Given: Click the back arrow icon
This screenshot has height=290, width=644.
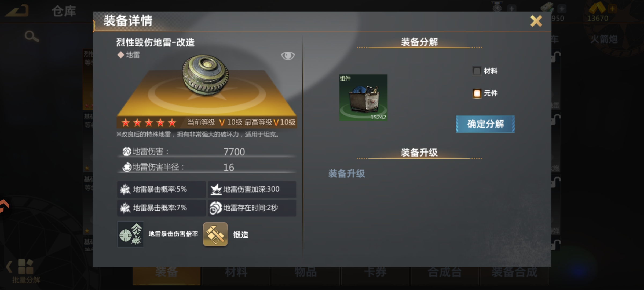Looking at the screenshot, I should (17, 11).
